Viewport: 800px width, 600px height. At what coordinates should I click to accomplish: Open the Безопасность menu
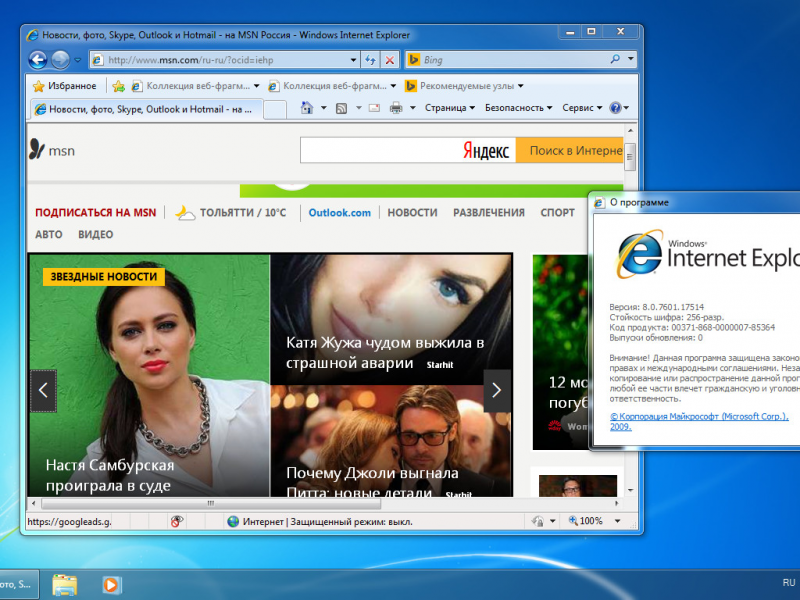point(518,108)
